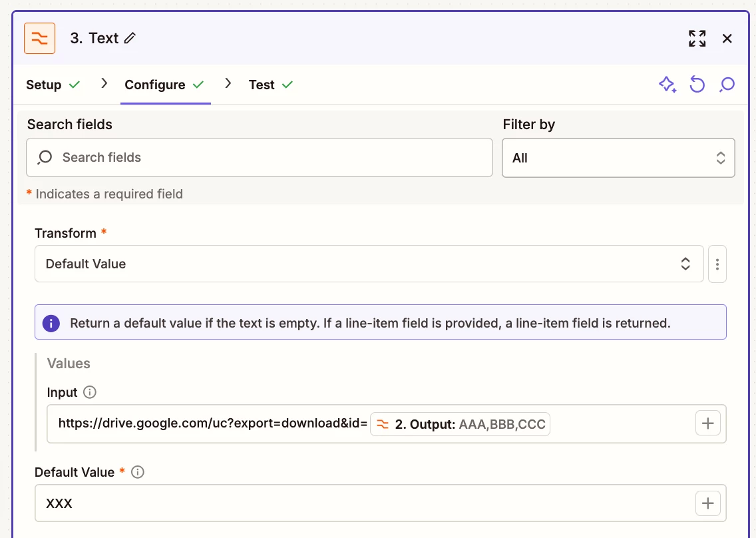This screenshot has height=538, width=756.
Task: Click the plus button in Default Value field
Action: click(708, 503)
